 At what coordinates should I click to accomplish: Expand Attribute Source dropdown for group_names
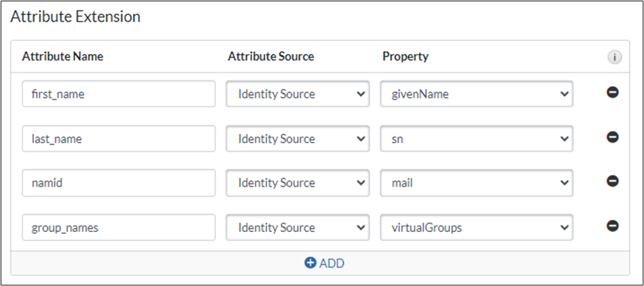click(297, 227)
